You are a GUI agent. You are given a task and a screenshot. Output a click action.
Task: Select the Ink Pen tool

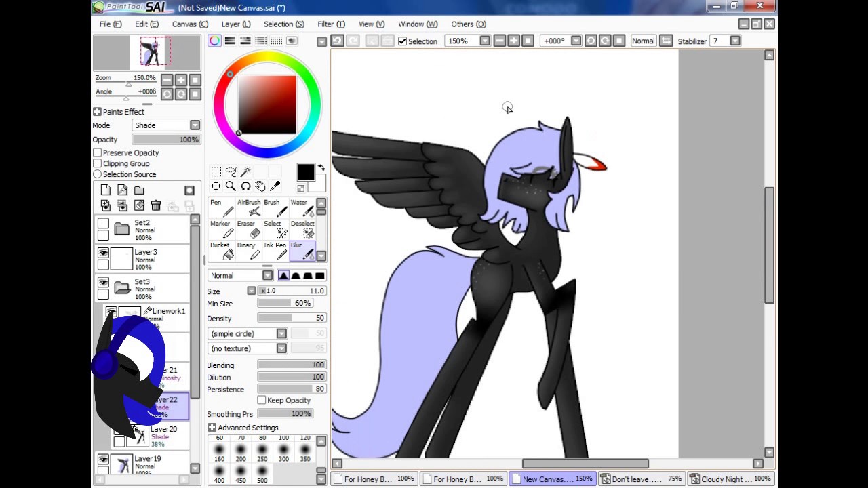274,251
